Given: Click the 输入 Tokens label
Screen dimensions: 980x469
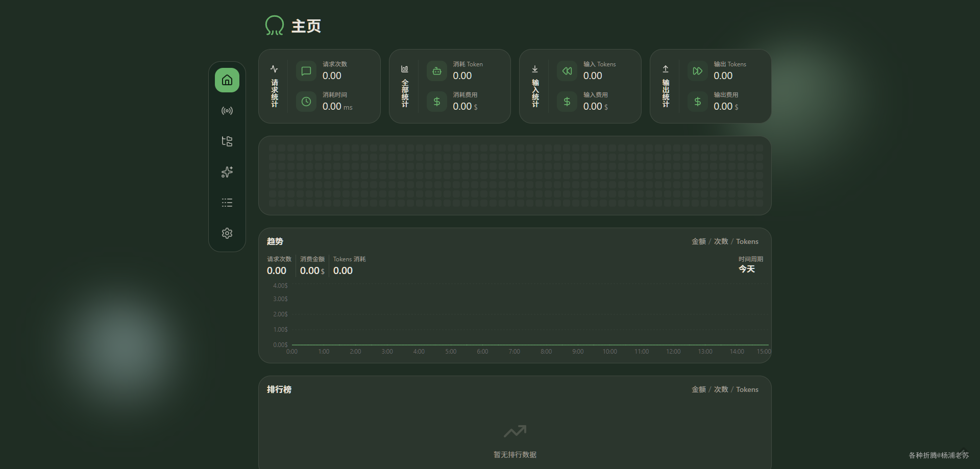Looking at the screenshot, I should click(x=600, y=64).
